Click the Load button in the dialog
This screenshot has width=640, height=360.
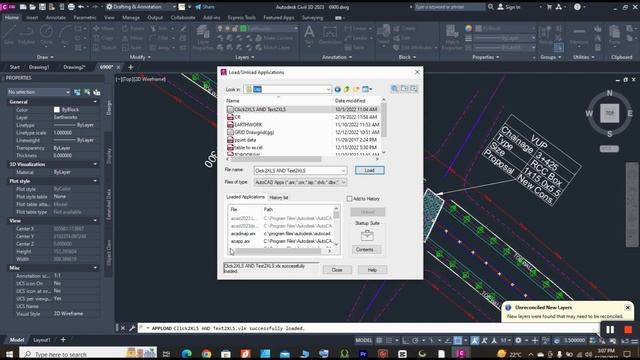coord(369,170)
